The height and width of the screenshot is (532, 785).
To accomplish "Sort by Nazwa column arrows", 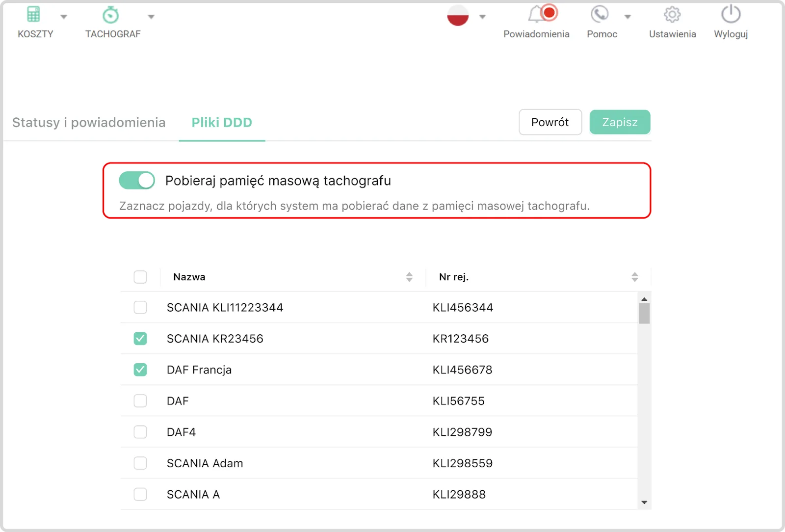I will [x=409, y=277].
